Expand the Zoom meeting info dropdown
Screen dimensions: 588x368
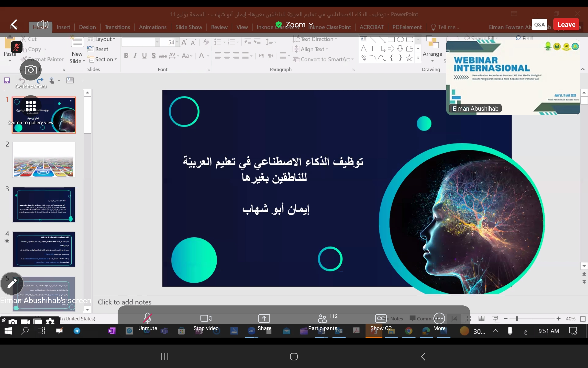click(x=311, y=25)
